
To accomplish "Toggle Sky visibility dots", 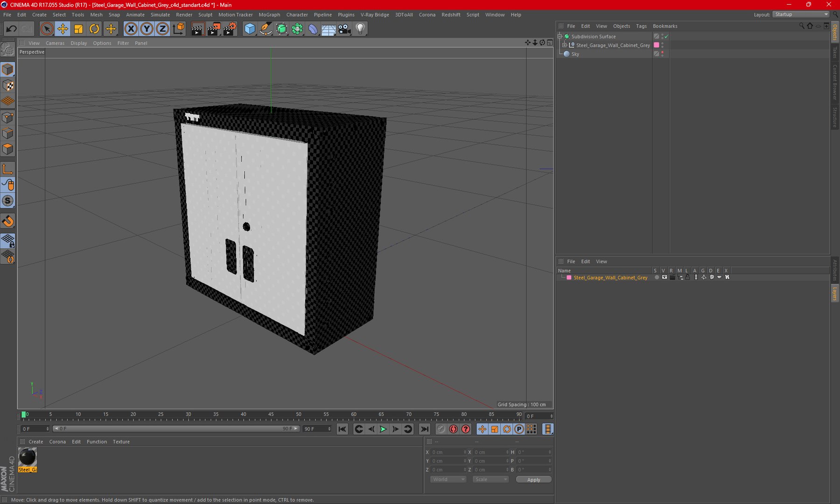I will tap(662, 54).
